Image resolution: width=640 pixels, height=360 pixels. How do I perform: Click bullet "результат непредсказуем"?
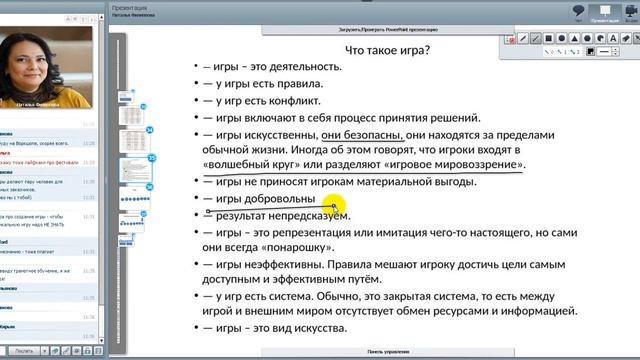pos(283,216)
